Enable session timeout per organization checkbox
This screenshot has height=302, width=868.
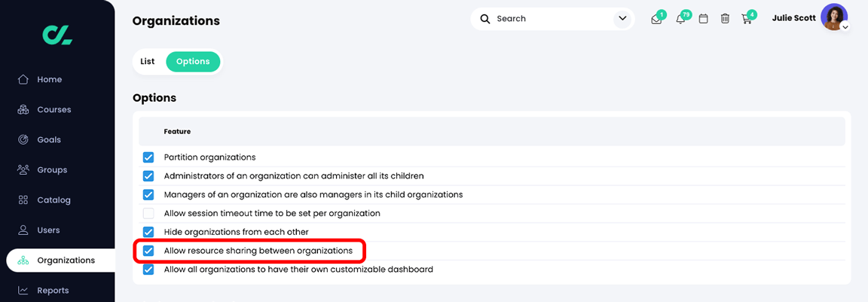point(148,213)
